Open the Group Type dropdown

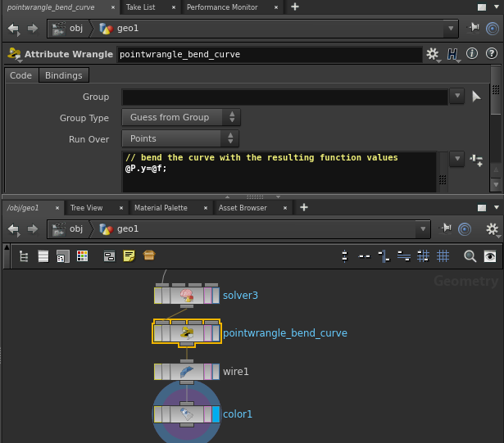click(180, 117)
